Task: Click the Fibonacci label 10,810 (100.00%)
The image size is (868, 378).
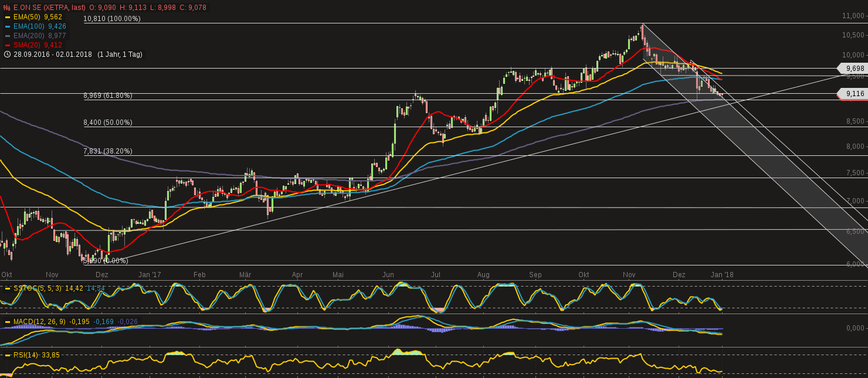Action: [x=112, y=19]
